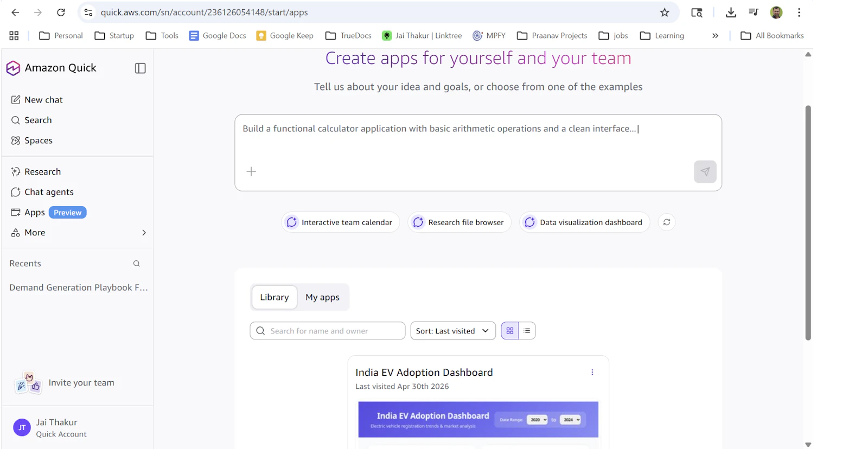This screenshot has height=449, width=868.
Task: Click the browser back arrow
Action: [15, 12]
